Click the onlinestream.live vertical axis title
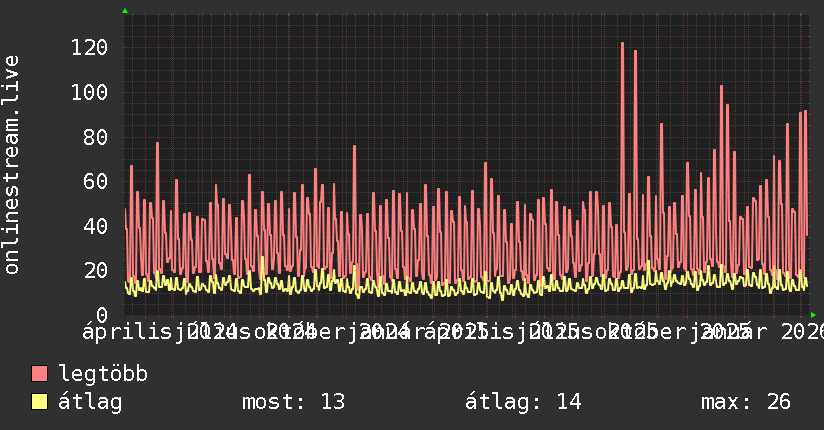The width and height of the screenshot is (824, 430). tap(11, 165)
